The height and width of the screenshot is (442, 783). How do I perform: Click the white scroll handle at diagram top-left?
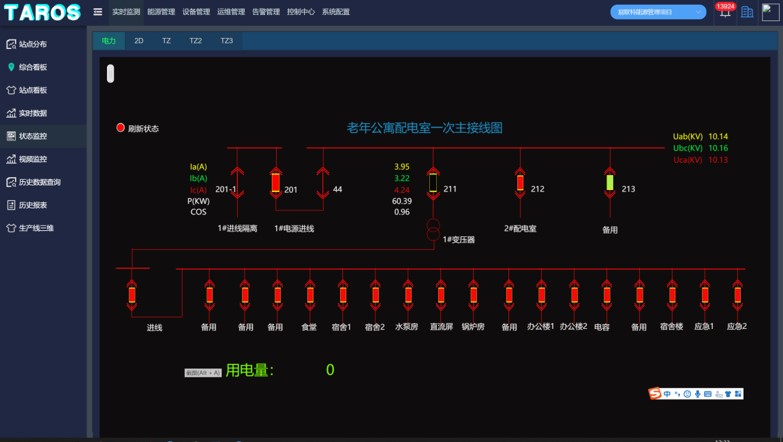click(110, 73)
